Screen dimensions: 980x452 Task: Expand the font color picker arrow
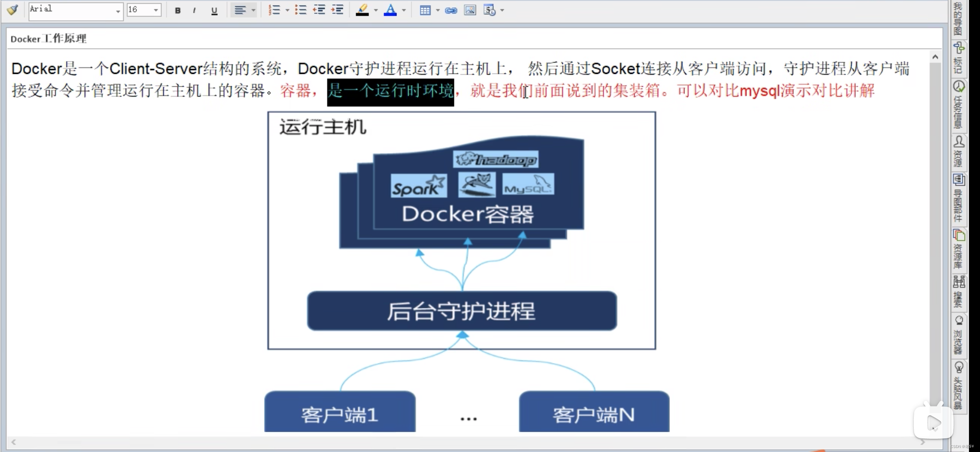pos(404,10)
